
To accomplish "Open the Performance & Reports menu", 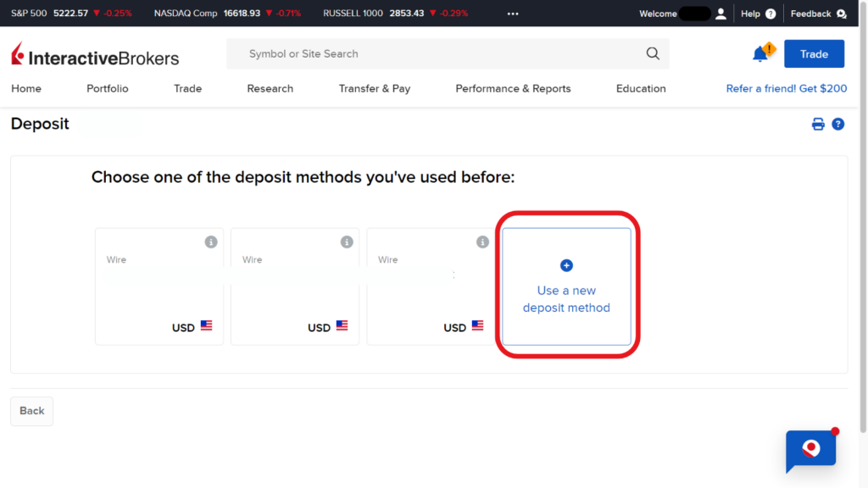I will [513, 88].
